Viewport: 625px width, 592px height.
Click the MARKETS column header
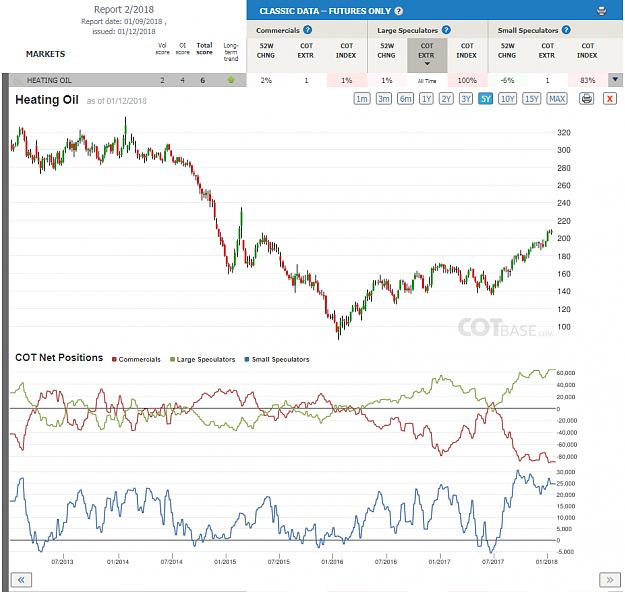pyautogui.click(x=45, y=54)
